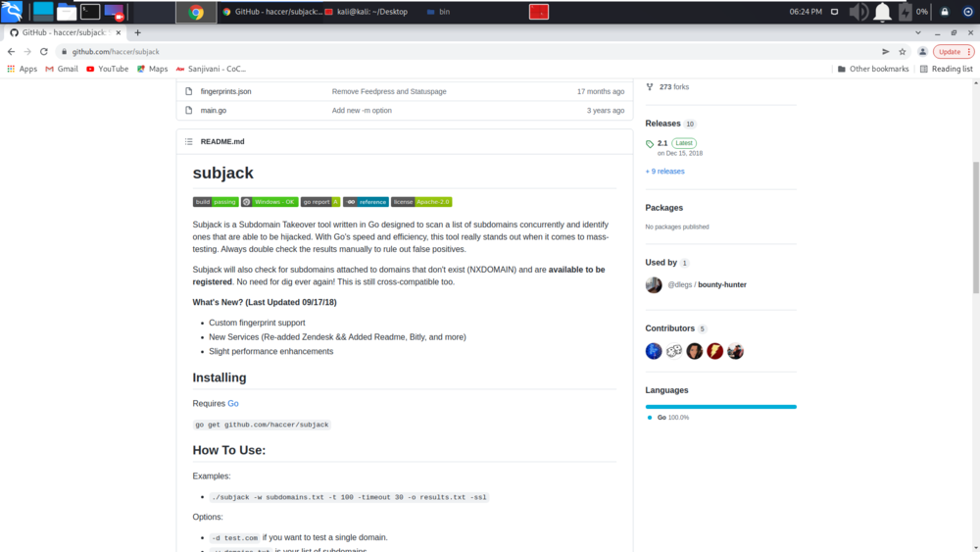Click the Windows OK build badge
Screen dimensions: 980x552
(x=269, y=202)
